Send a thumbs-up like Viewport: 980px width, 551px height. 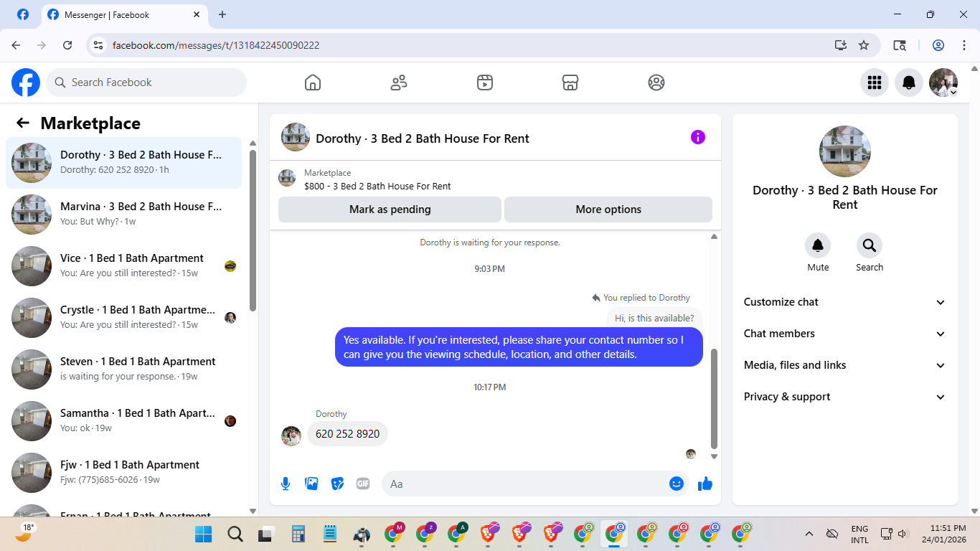pos(705,484)
